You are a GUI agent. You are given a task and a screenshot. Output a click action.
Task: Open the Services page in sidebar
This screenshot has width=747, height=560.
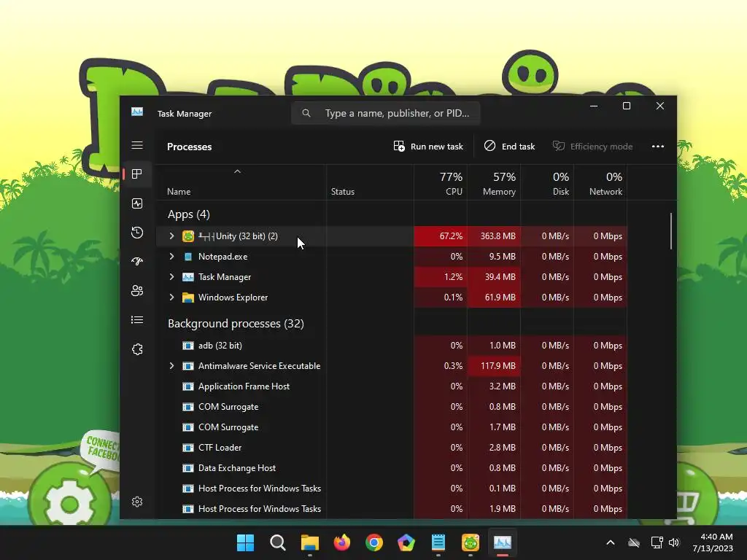[x=137, y=349]
